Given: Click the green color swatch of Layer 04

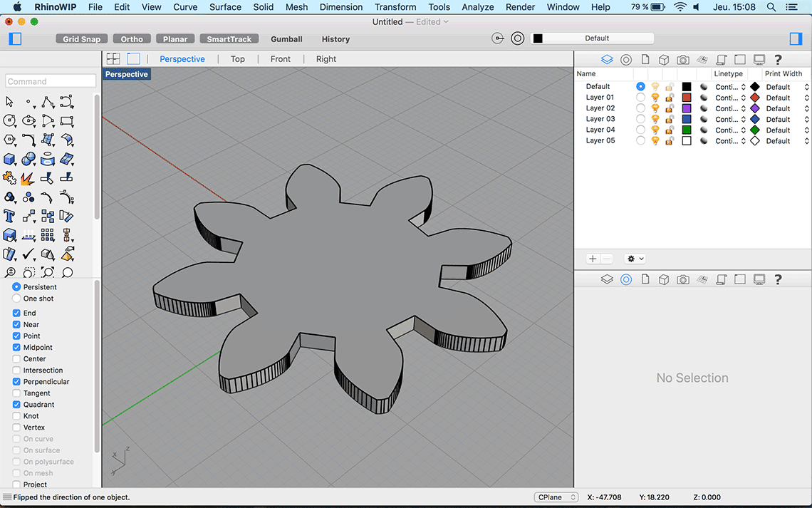Looking at the screenshot, I should (x=687, y=130).
